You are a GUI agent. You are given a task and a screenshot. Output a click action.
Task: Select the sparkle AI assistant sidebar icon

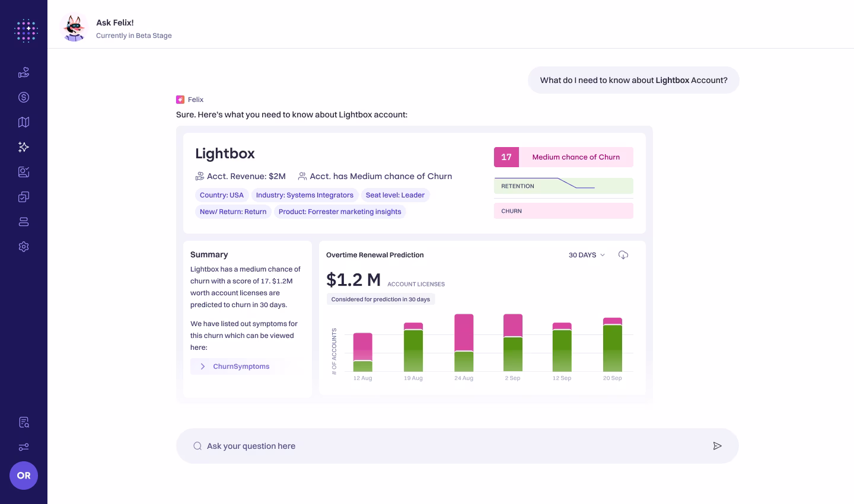pyautogui.click(x=24, y=147)
